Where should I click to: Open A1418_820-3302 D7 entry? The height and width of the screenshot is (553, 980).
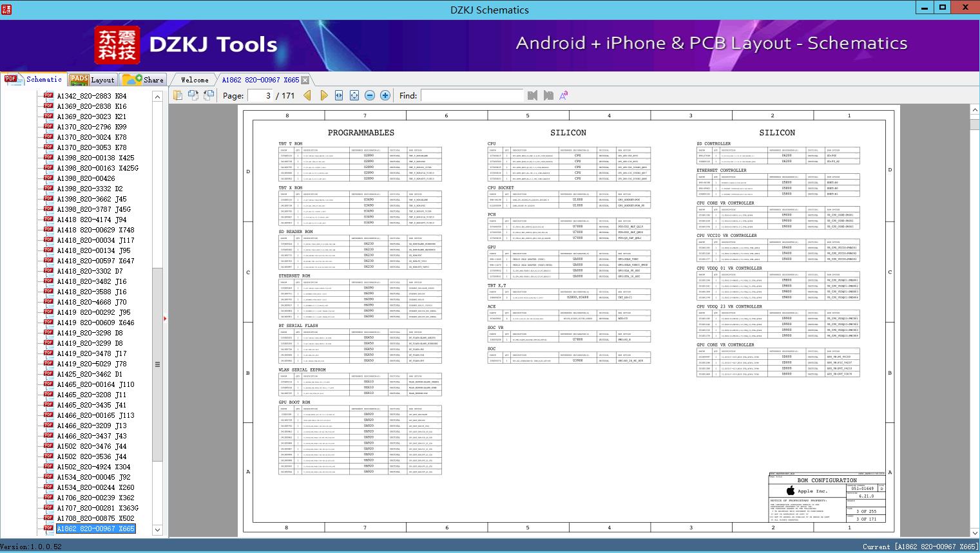pyautogui.click(x=90, y=271)
